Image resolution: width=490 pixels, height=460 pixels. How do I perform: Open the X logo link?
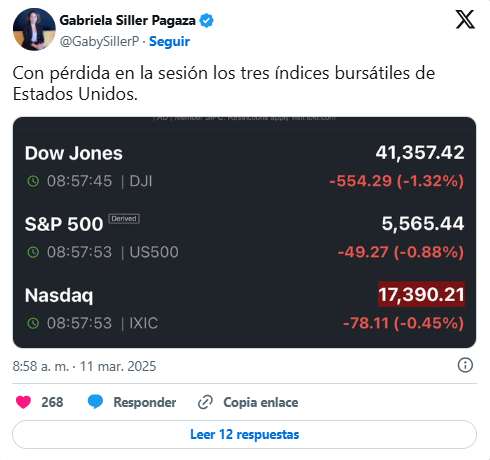click(x=465, y=20)
